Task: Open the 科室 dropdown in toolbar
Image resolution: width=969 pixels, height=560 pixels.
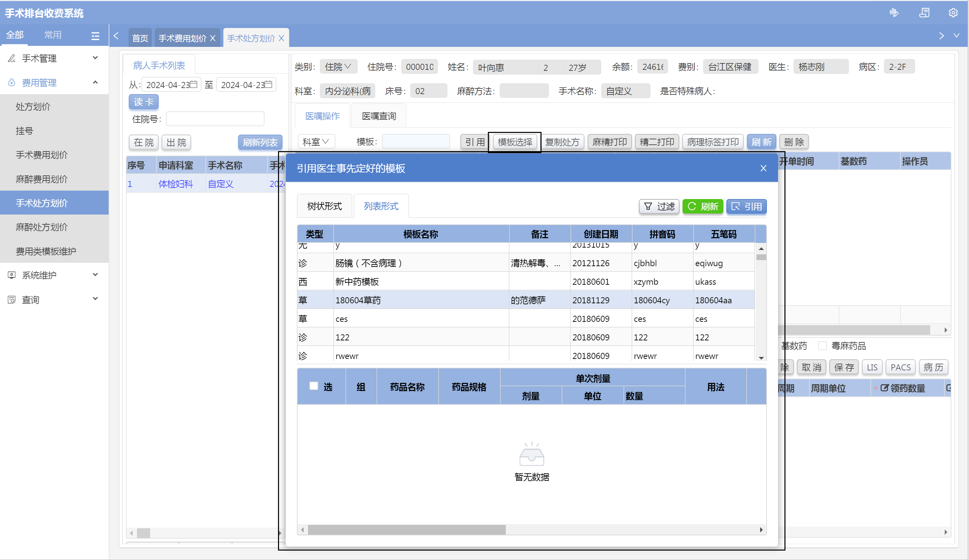Action: click(x=316, y=142)
